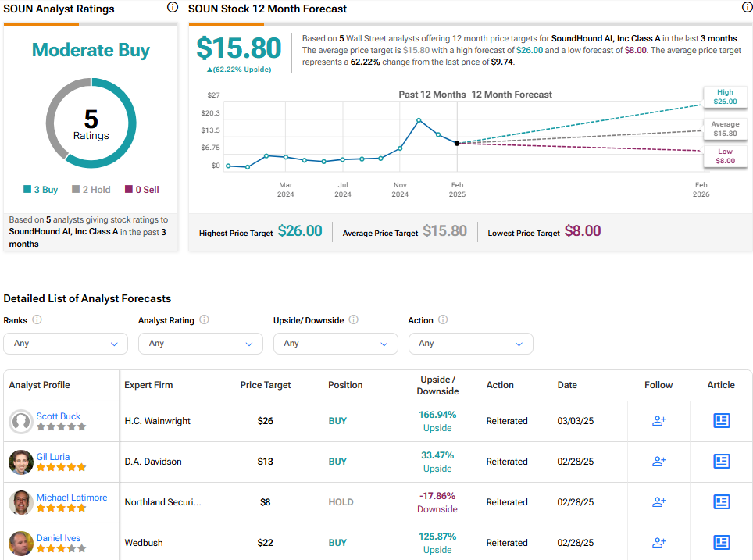
Task: Click the black Feb 2025 current price point
Action: pyautogui.click(x=457, y=143)
